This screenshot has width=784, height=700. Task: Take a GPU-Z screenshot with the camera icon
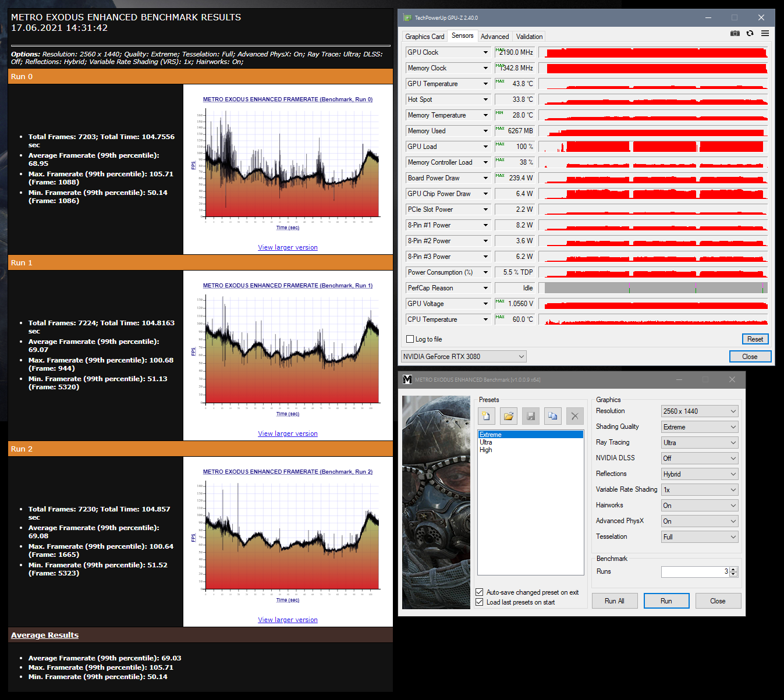point(735,33)
